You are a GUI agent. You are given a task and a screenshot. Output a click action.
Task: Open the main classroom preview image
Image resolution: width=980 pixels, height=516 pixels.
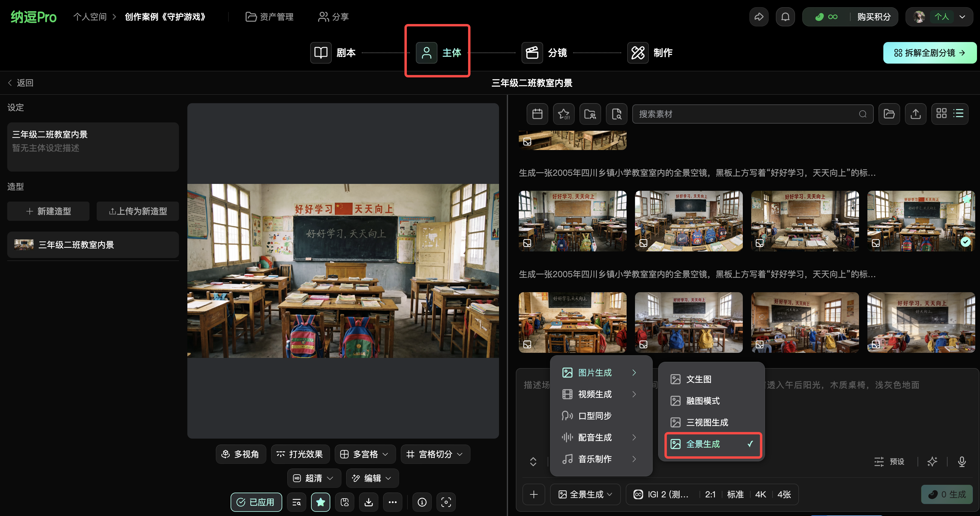coord(343,271)
